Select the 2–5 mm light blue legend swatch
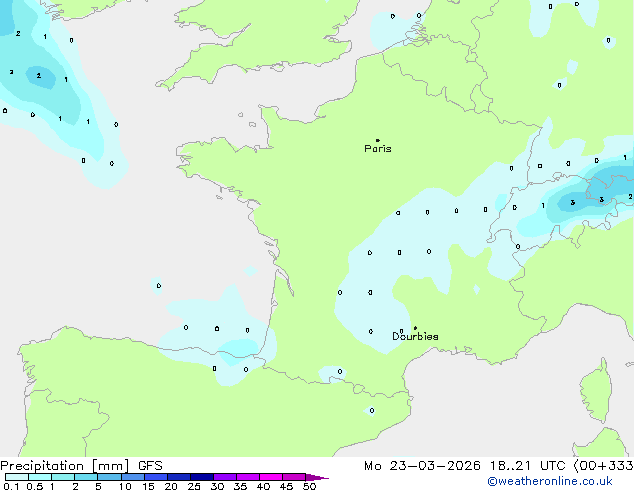 (86, 477)
